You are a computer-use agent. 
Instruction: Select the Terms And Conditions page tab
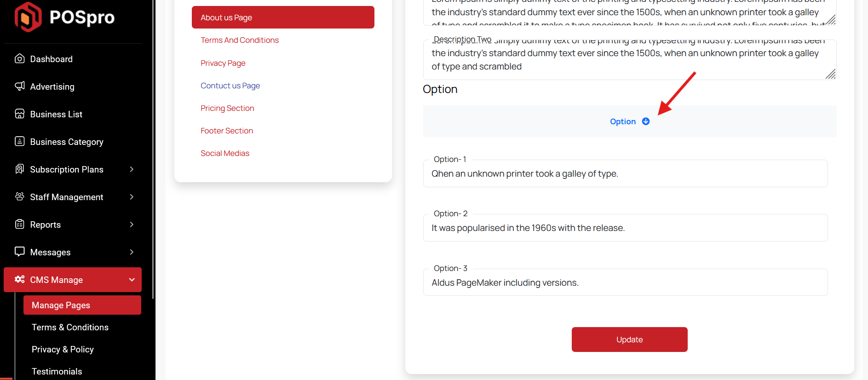click(x=240, y=40)
